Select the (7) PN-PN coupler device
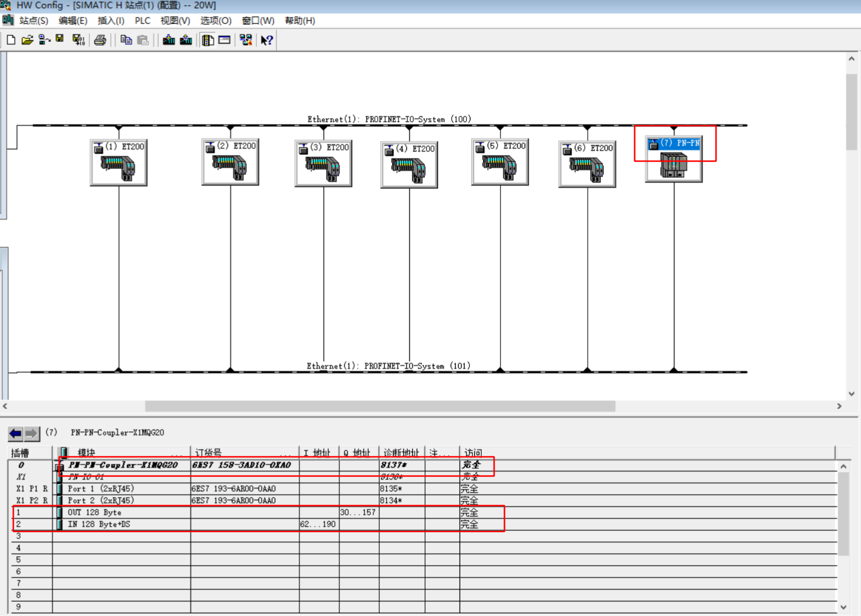This screenshot has height=616, width=861. pos(674,160)
